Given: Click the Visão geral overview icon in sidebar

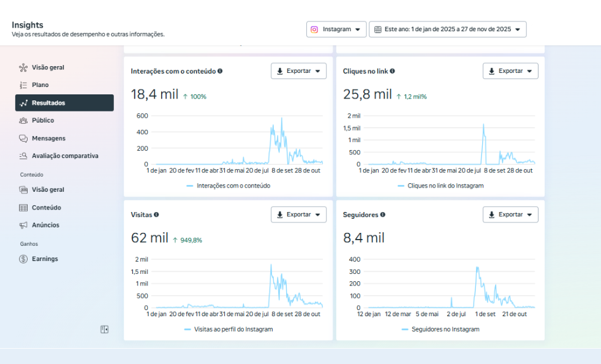Looking at the screenshot, I should (x=23, y=67).
